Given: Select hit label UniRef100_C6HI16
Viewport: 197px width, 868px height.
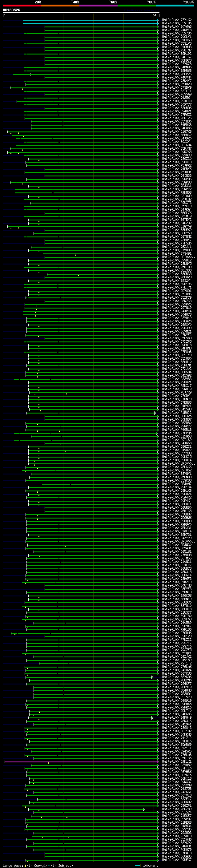Looking at the screenshot, I should (177, 778).
